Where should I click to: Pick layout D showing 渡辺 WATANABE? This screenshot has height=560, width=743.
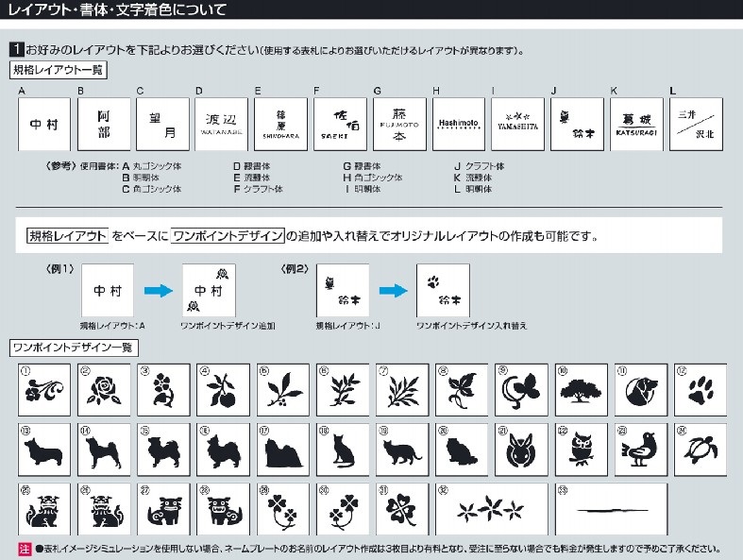[x=223, y=124]
